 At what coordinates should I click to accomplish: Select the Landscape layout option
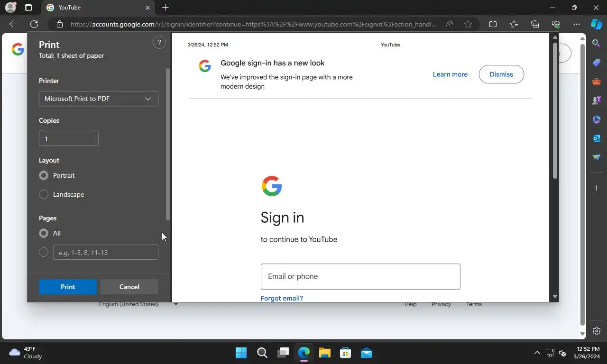tap(44, 194)
